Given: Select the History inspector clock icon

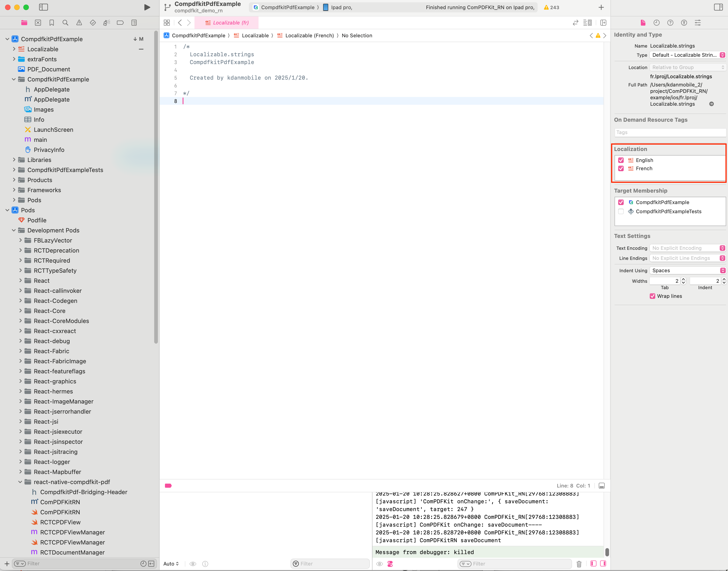Looking at the screenshot, I should (x=656, y=23).
